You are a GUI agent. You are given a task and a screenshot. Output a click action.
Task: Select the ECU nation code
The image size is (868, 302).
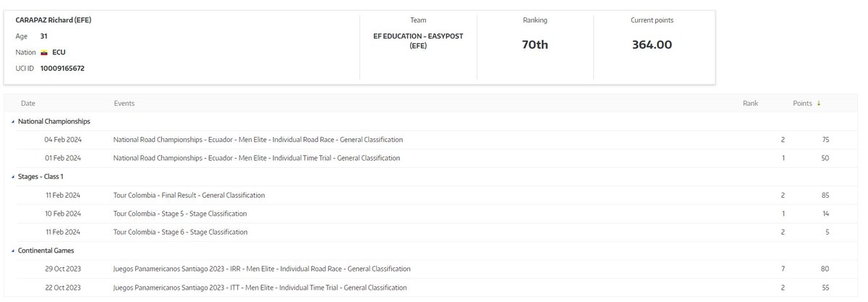pyautogui.click(x=59, y=52)
